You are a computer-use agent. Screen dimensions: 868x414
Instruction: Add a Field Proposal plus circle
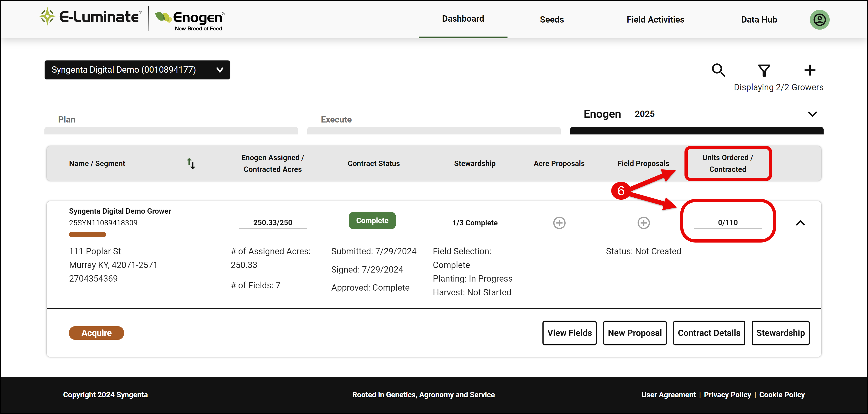(643, 223)
